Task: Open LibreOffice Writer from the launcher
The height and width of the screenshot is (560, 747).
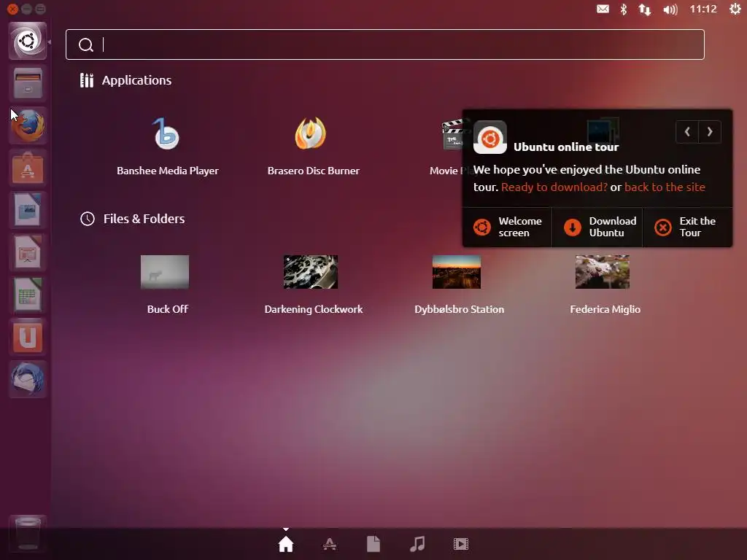Action: [x=28, y=210]
